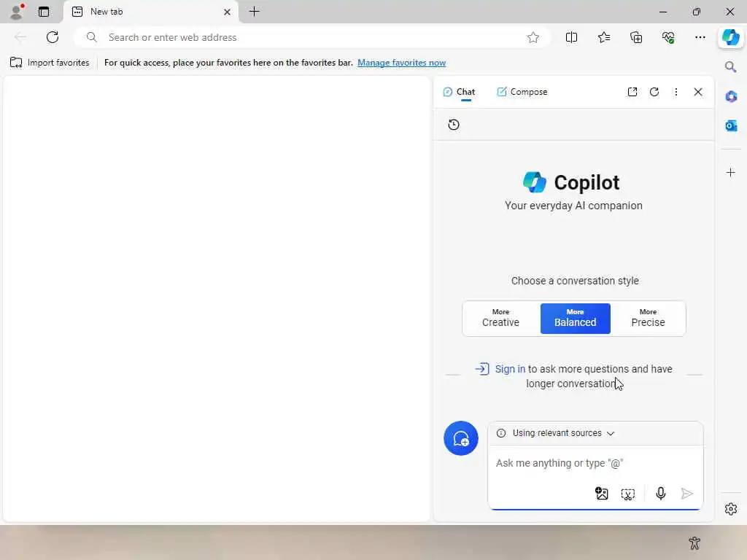Select the New tab tab

[x=150, y=12]
